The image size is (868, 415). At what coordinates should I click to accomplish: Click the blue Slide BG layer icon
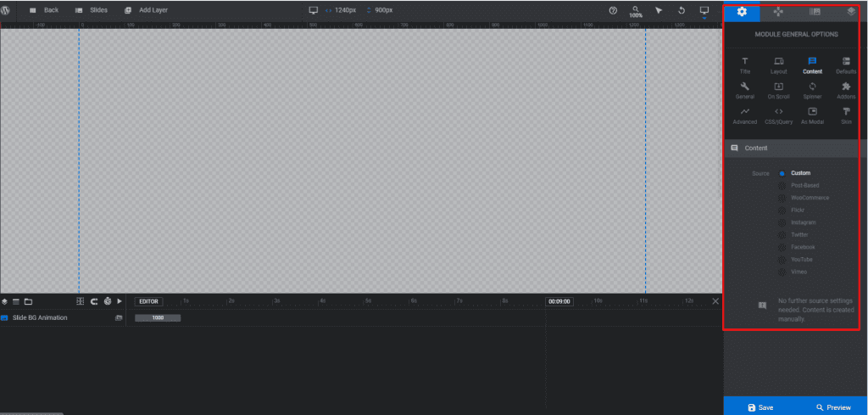[4, 318]
